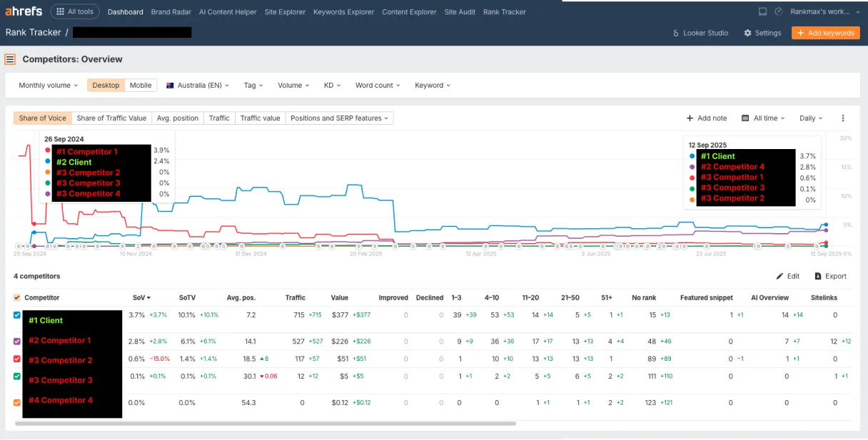The image size is (868, 440).
Task: Click the circular help icon in header
Action: click(x=778, y=12)
